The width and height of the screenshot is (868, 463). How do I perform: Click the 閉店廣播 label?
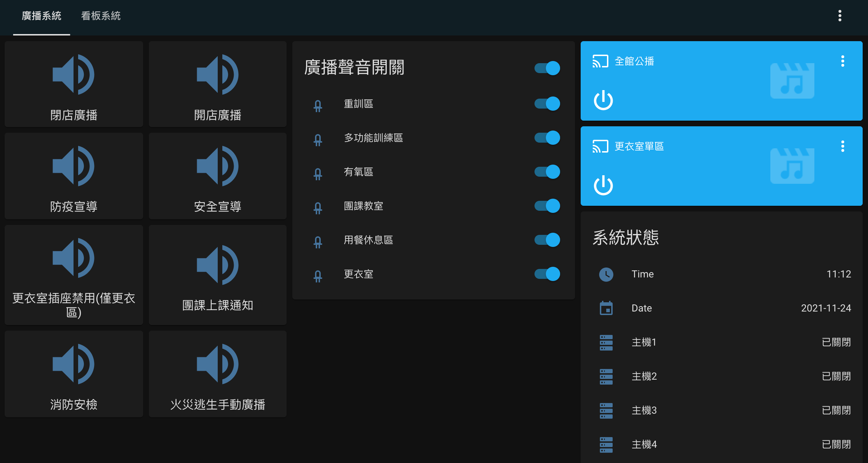(74, 115)
